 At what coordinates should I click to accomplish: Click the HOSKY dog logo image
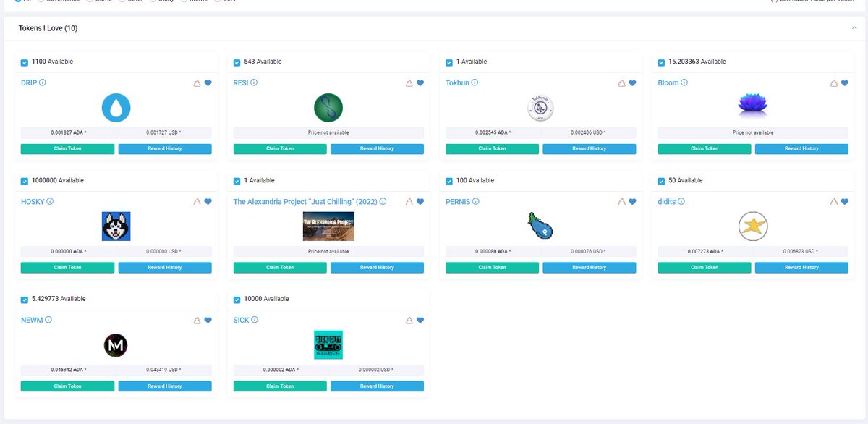point(116,226)
